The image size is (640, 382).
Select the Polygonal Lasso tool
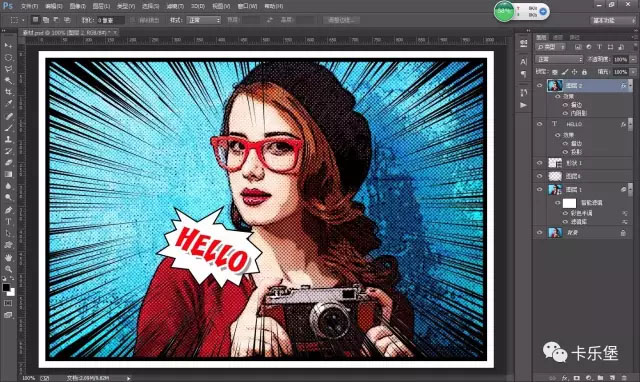click(8, 69)
